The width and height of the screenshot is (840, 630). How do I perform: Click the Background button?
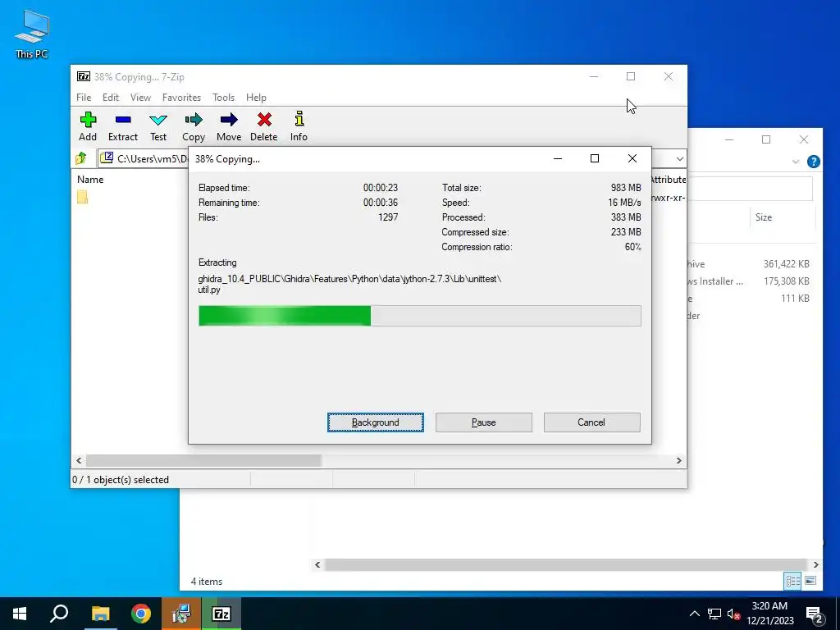376,422
